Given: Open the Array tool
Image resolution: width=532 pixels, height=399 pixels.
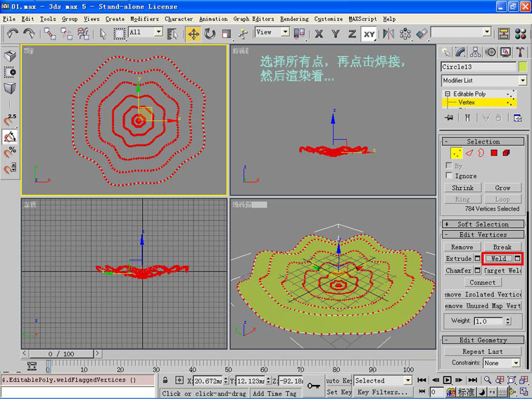Looking at the screenshot, I should point(405,34).
